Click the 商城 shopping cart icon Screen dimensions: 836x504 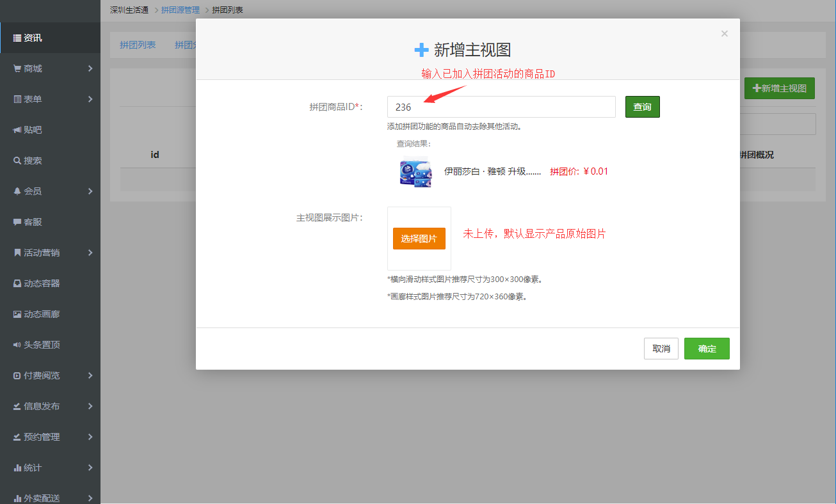point(17,68)
